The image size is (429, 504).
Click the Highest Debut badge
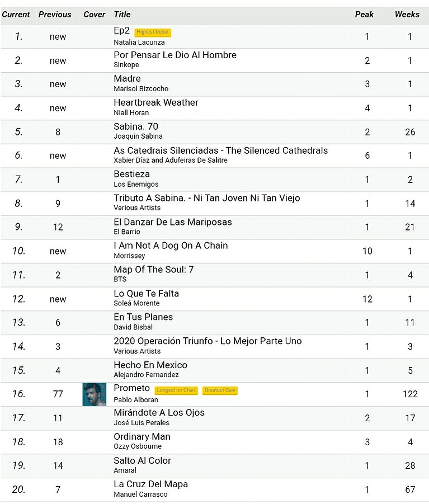click(153, 32)
